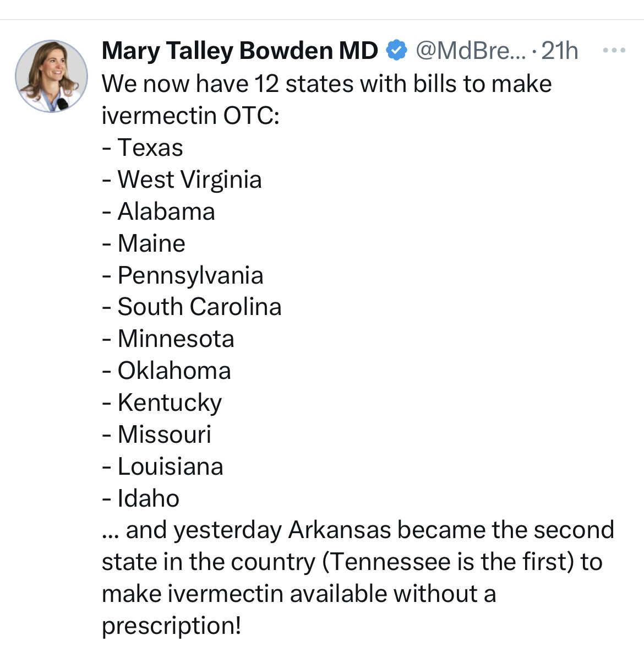Select the West Virginia line

pos(189,180)
